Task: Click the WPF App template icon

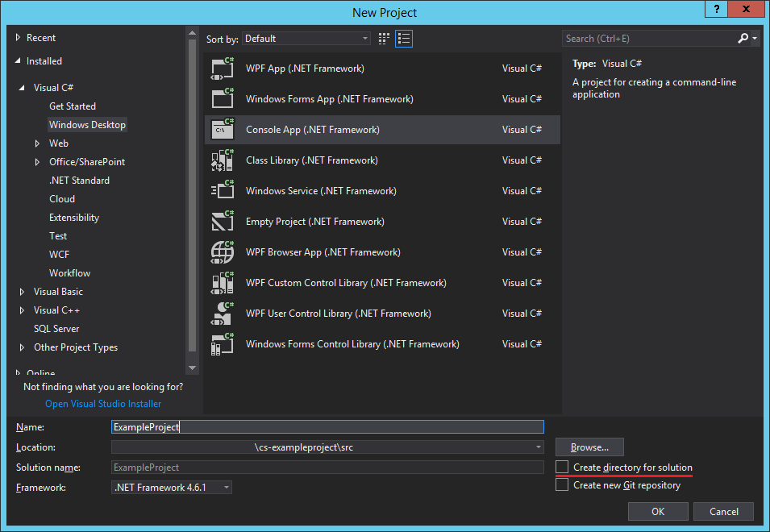Action: [x=223, y=69]
